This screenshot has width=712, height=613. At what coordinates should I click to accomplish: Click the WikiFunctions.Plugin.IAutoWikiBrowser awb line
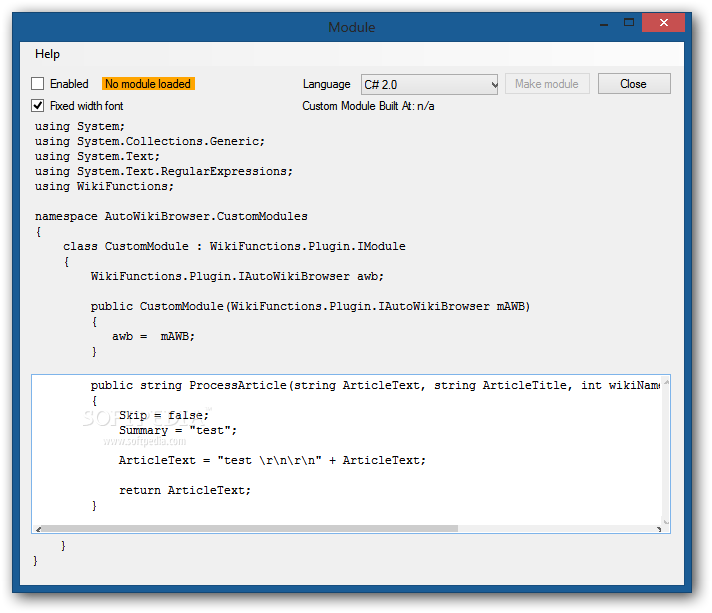tap(237, 276)
